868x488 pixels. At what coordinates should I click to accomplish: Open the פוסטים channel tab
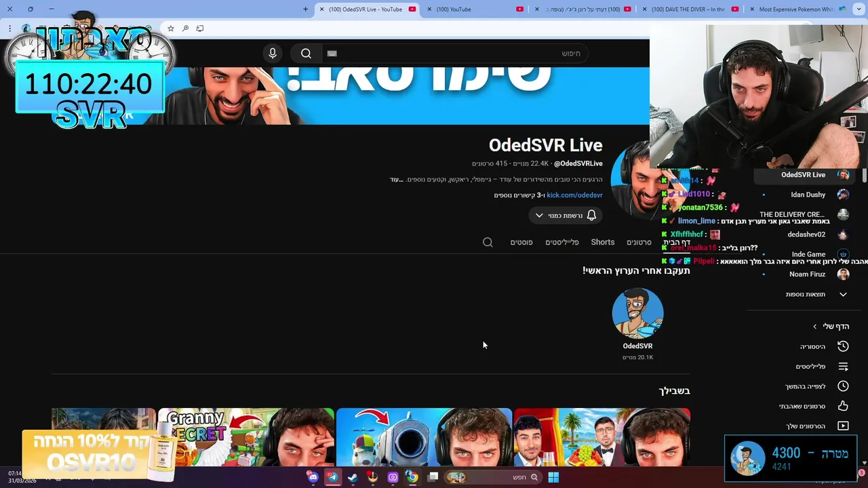point(521,242)
